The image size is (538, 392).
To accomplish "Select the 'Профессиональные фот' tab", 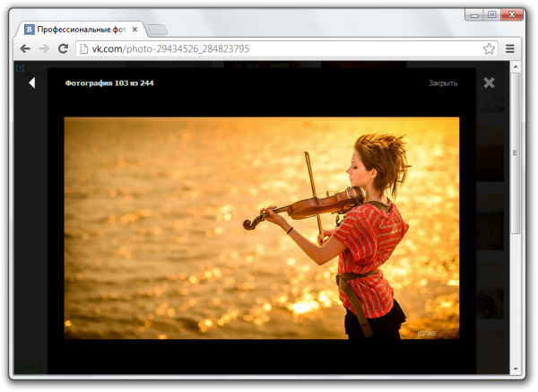I will (x=81, y=29).
